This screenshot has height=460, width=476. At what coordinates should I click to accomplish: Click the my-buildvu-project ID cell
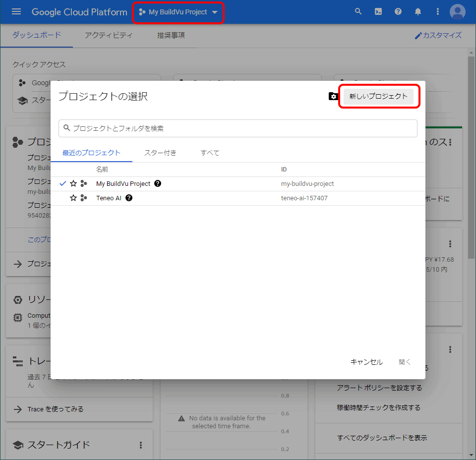tap(307, 183)
